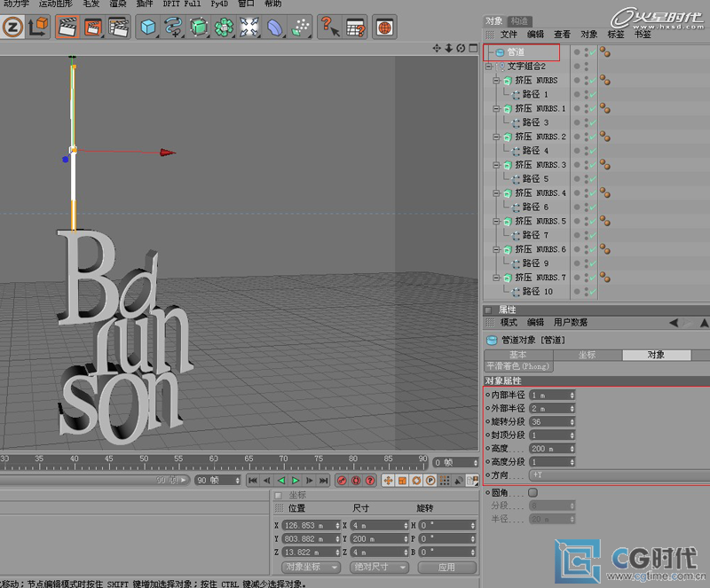Click the viewport zoom arrow icon
Viewport: 710px width, 588px height.
[449, 48]
